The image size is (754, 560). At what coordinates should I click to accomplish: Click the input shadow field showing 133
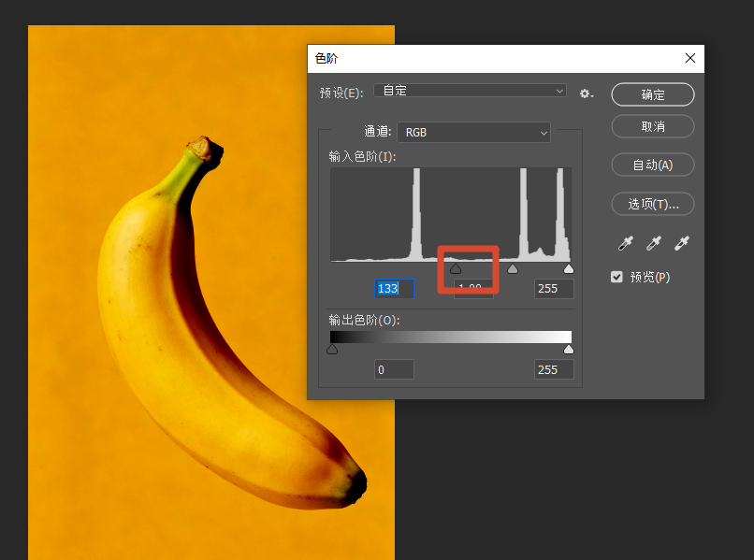(x=394, y=288)
